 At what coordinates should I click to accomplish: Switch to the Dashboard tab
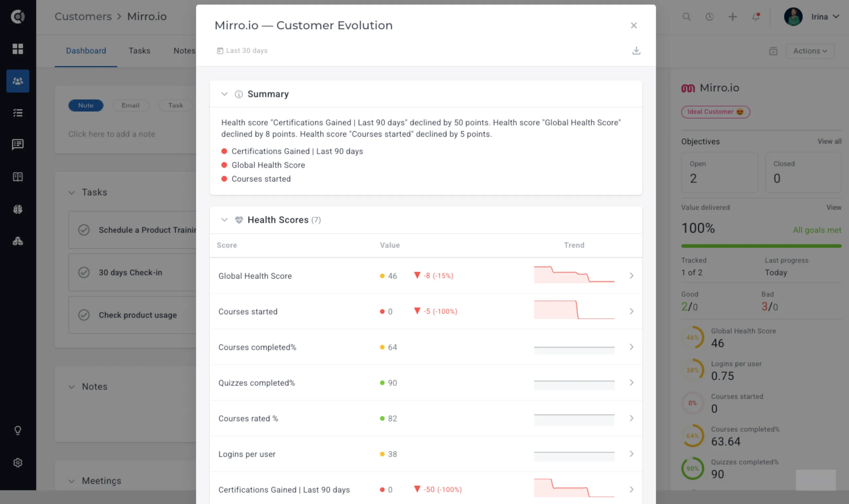click(86, 51)
